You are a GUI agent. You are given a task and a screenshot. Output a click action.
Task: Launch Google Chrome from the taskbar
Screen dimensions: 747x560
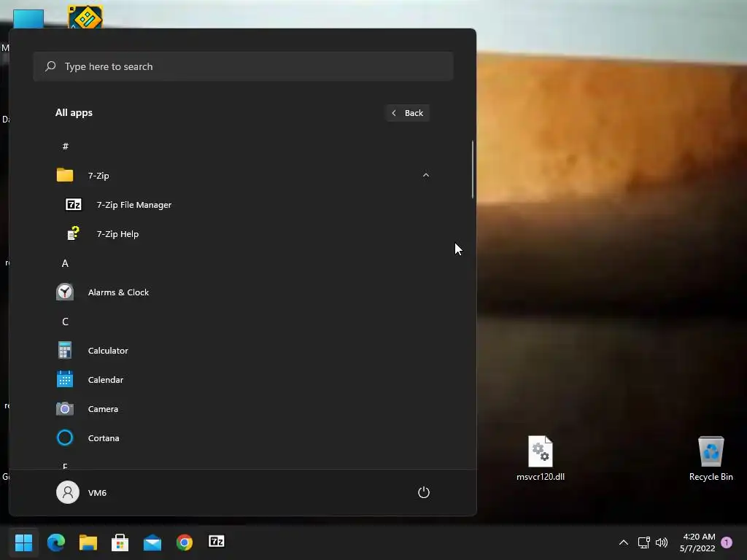click(185, 542)
